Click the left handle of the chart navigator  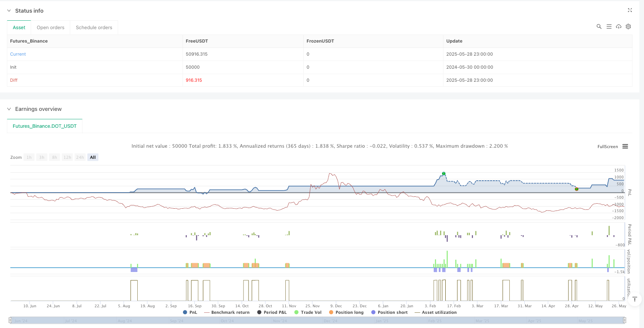tap(10, 320)
